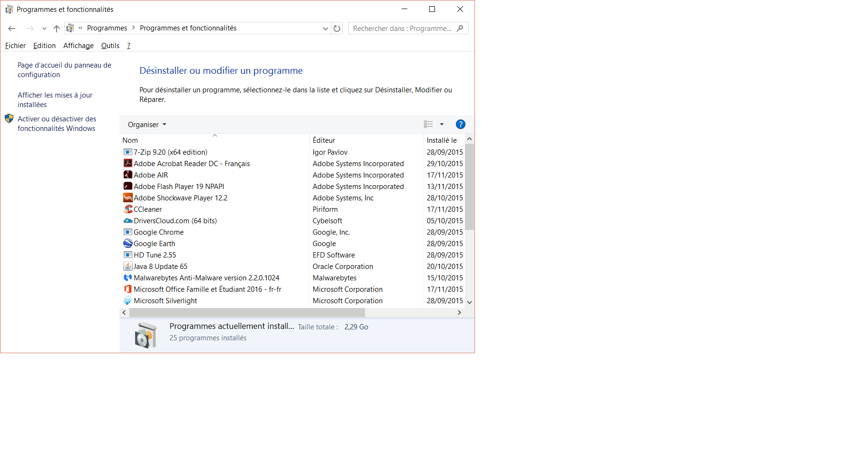Expand the view options dropdown arrow
The height and width of the screenshot is (466, 868).
(442, 124)
